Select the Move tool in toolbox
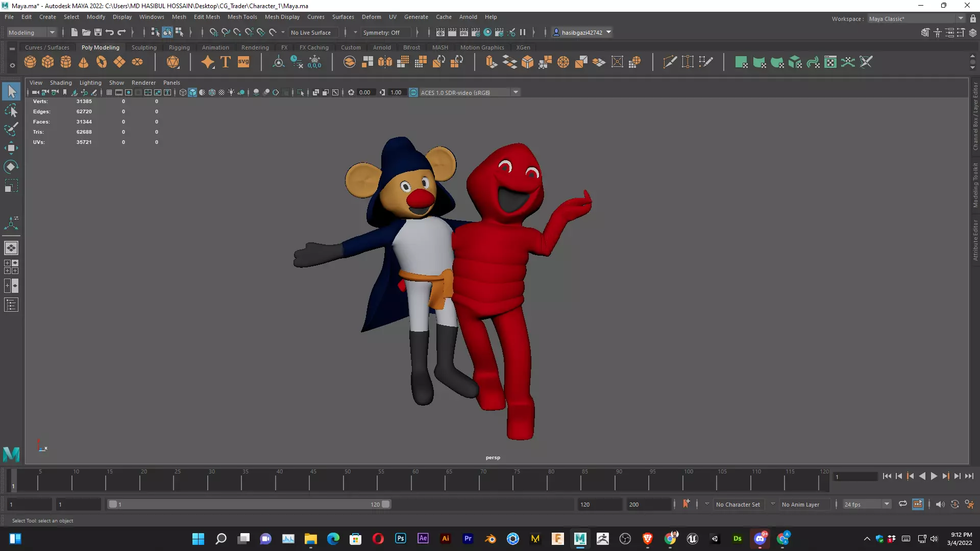The image size is (980, 551). point(11,148)
